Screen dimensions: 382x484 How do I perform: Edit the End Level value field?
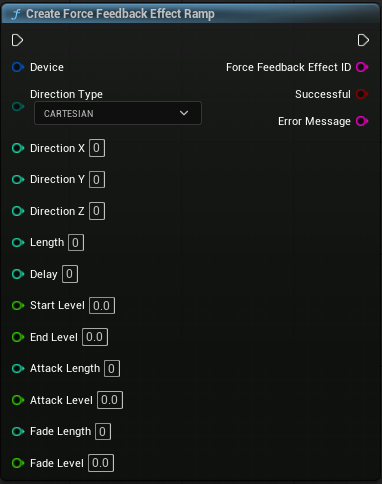(x=95, y=337)
